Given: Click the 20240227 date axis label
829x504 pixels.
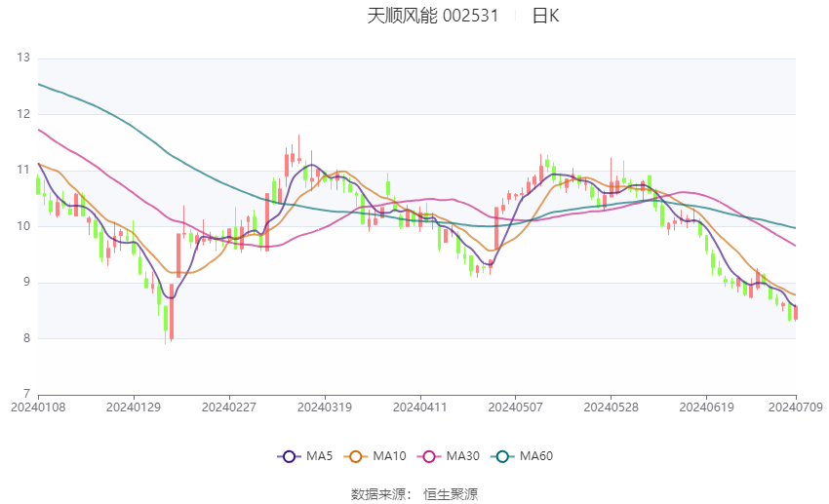Looking at the screenshot, I should click(229, 407).
